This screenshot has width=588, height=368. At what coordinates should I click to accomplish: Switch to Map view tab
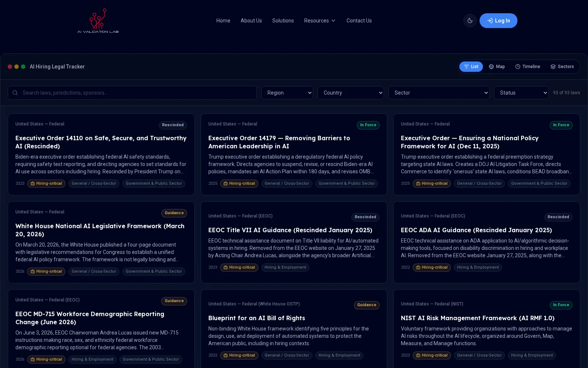[497, 67]
